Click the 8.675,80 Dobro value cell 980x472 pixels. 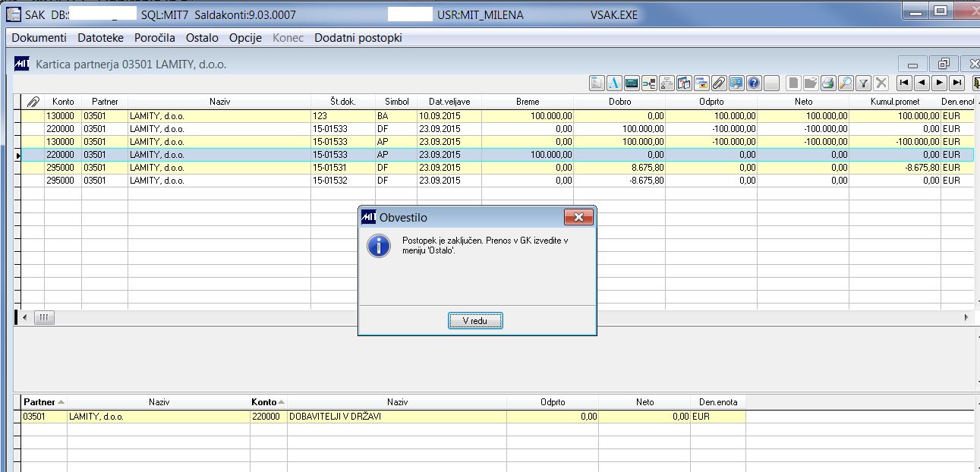(619, 168)
